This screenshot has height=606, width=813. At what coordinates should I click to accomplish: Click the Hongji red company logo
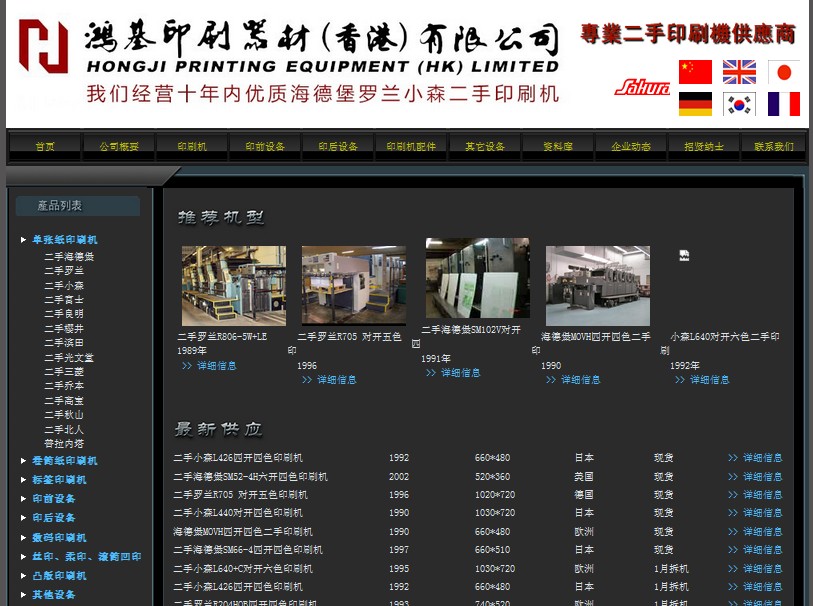tap(44, 46)
